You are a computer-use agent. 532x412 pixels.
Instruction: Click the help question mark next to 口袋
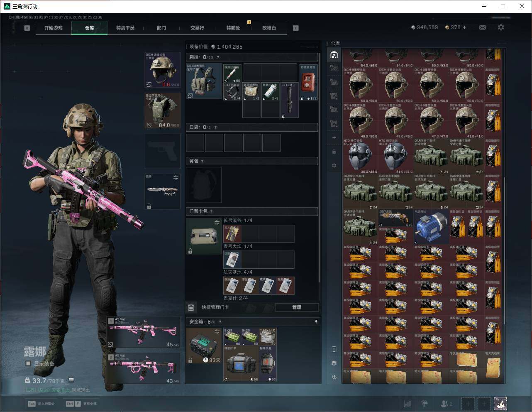coord(215,127)
